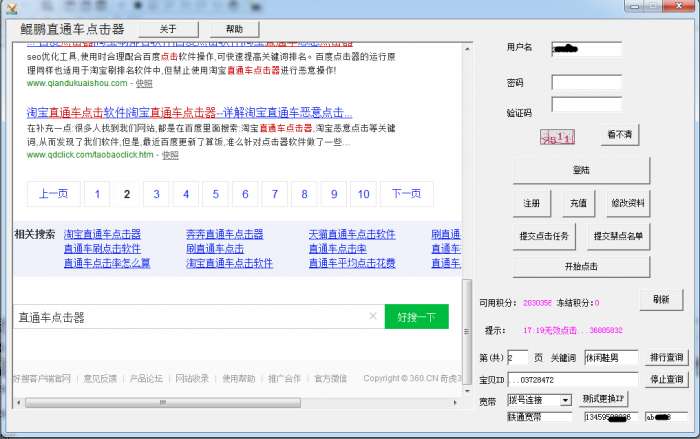
Task: Click the 快照 link next to qdclick.com
Action: 170,155
